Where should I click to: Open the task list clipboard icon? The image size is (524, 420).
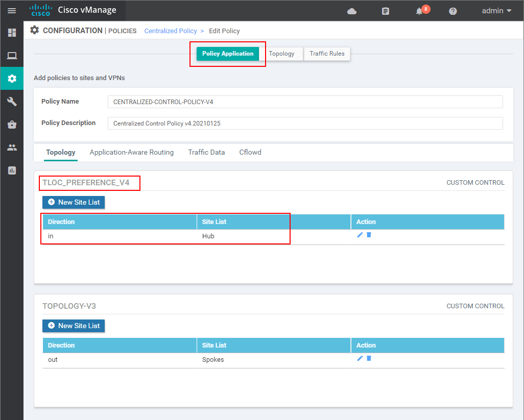(x=385, y=11)
